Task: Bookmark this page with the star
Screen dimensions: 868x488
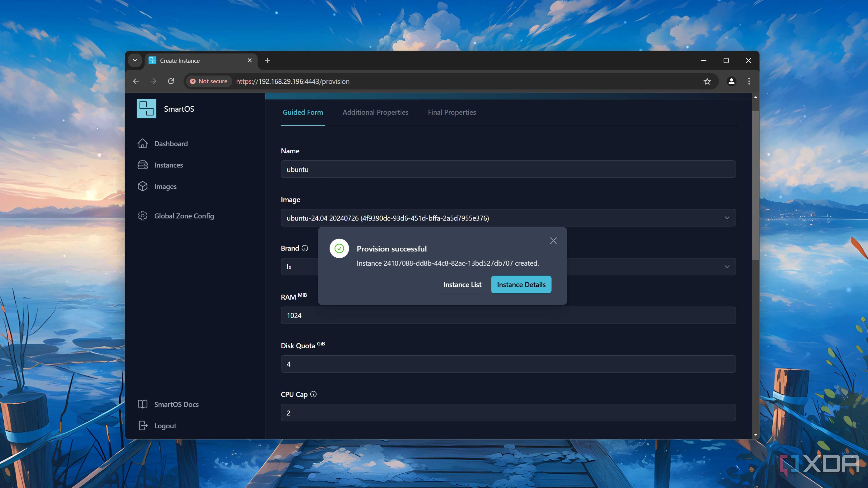Action: click(707, 81)
